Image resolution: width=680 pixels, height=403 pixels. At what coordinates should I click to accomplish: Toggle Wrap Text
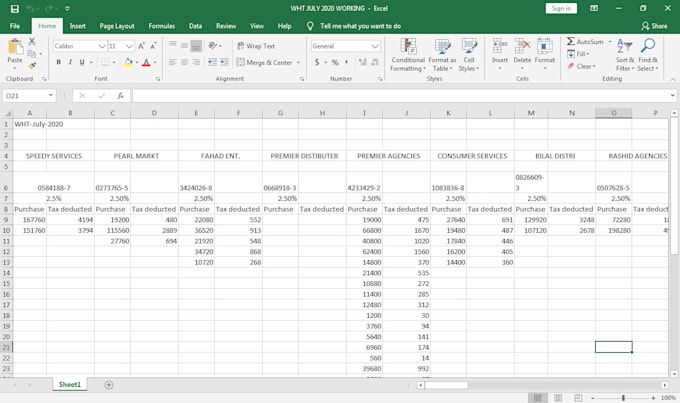(x=256, y=46)
